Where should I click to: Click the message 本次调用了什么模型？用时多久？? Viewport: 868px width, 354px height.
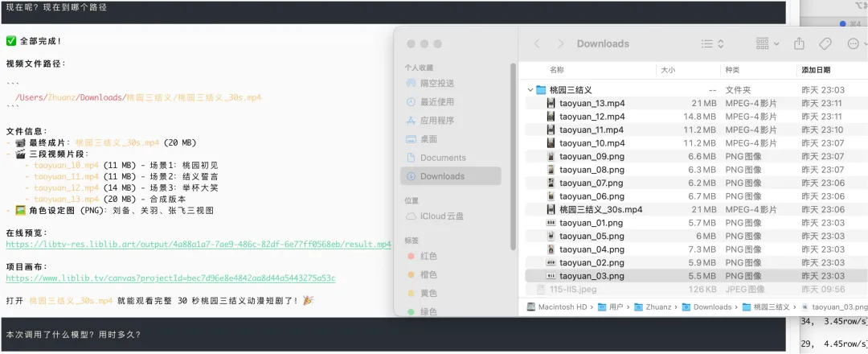74,335
